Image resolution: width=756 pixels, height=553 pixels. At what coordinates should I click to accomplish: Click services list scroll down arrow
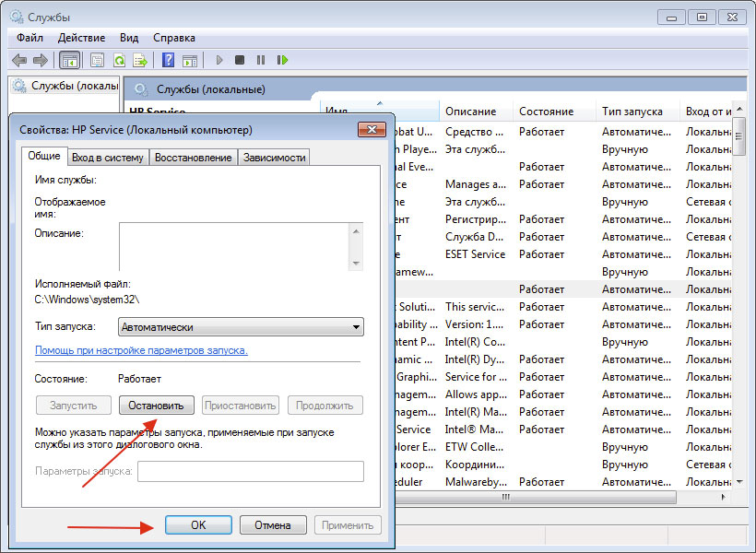(x=739, y=482)
